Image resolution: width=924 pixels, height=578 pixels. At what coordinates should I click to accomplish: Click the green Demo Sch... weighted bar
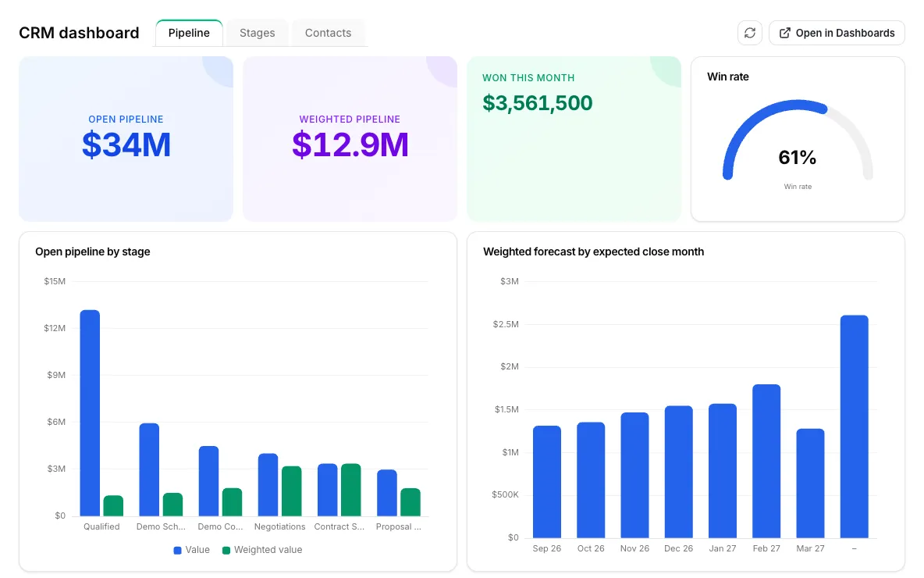coord(172,505)
